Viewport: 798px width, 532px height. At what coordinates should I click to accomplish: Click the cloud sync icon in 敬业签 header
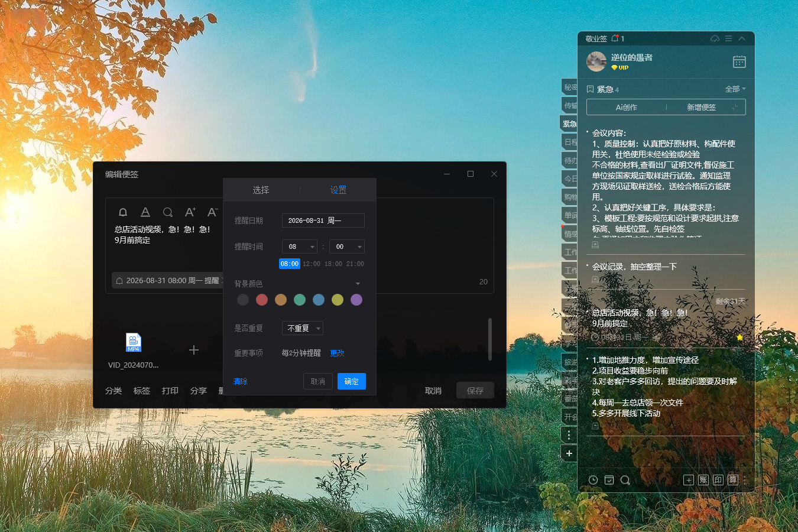[x=715, y=38]
